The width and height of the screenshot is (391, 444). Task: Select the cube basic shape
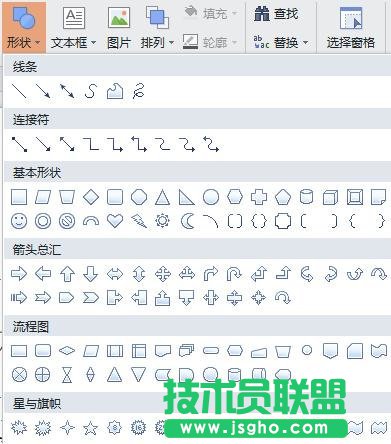(x=330, y=197)
